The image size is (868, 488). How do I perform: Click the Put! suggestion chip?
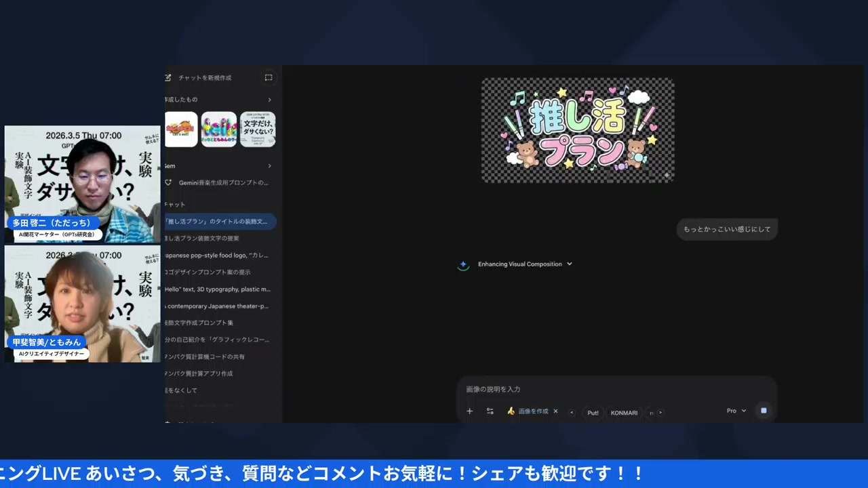click(x=593, y=412)
